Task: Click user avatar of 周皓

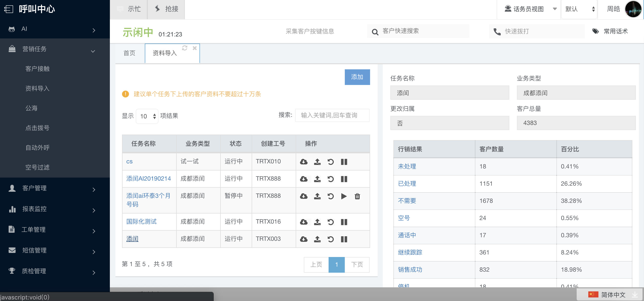Action: 633,9
